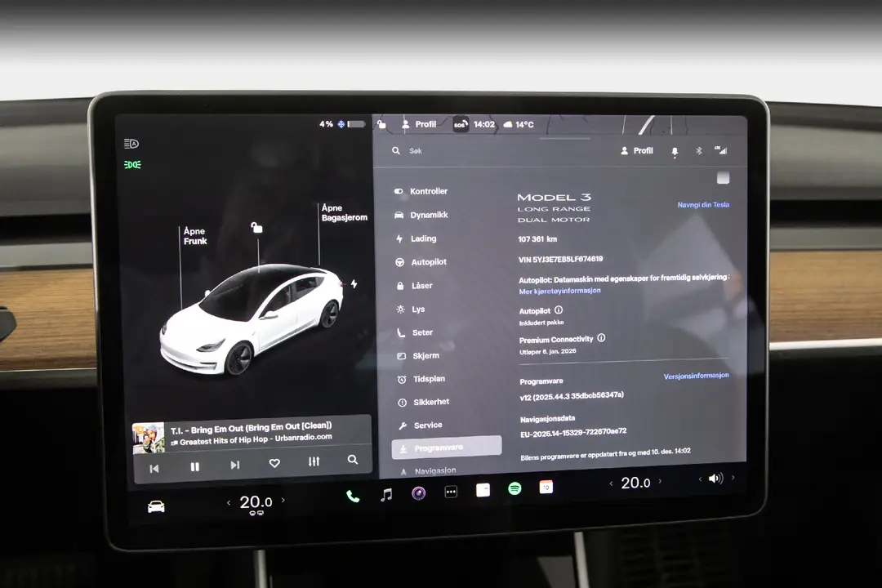Tap the 14:02 clock display
882x588 pixels.
point(484,124)
